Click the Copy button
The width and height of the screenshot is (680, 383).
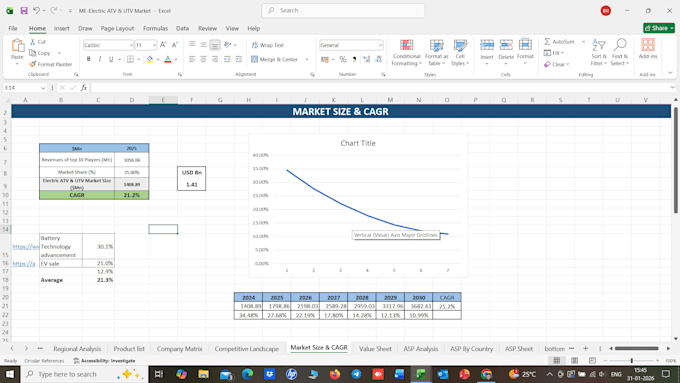click(40, 53)
